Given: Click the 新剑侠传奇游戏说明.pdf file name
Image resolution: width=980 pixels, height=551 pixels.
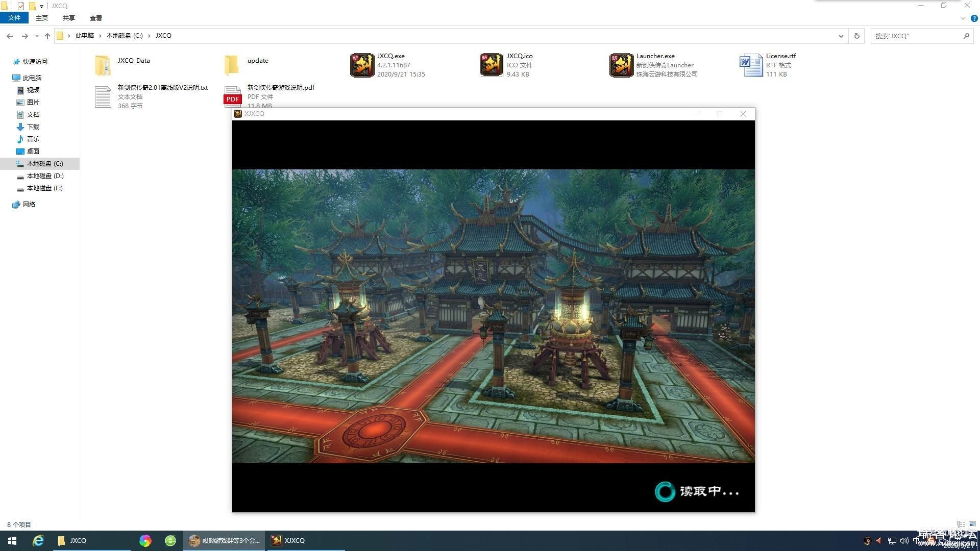Looking at the screenshot, I should click(x=281, y=87).
